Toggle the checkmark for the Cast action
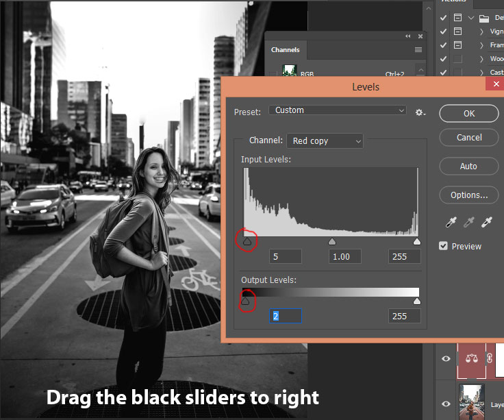The height and width of the screenshot is (420, 504). (x=443, y=73)
